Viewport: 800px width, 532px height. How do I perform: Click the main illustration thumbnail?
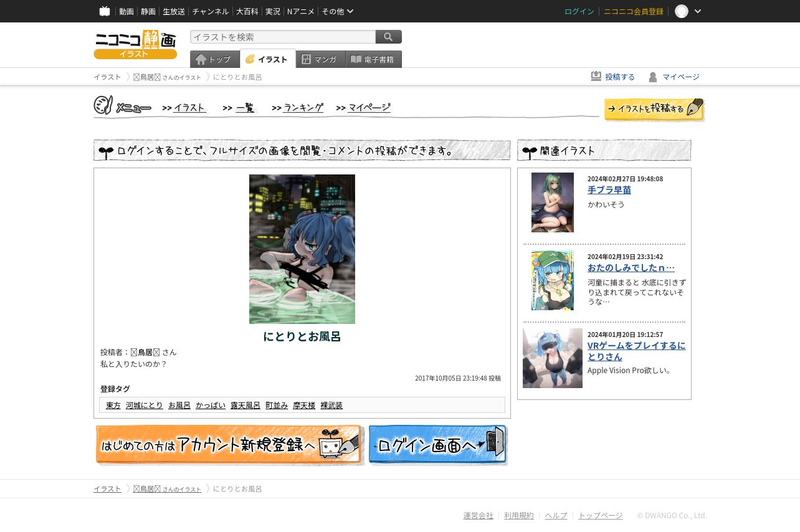click(302, 249)
